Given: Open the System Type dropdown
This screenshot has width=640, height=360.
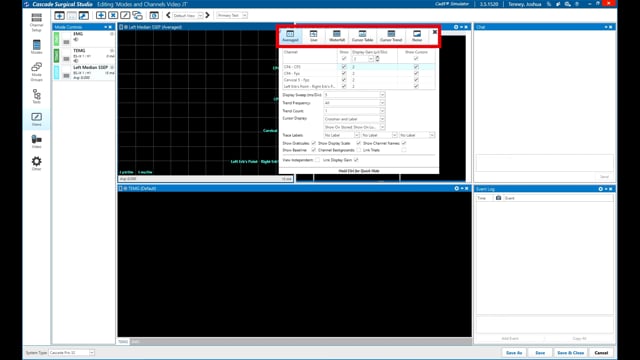Looking at the screenshot, I should [71, 353].
